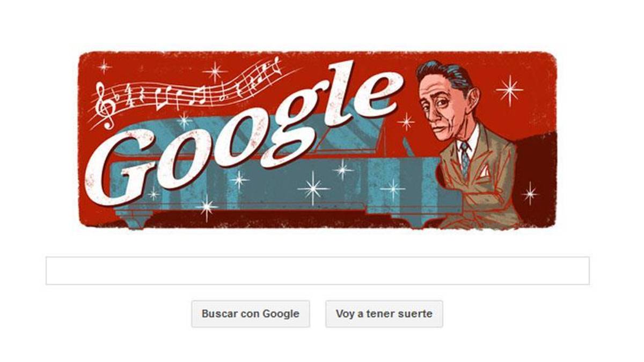Click the large sparkle star right of the pianist

(509, 90)
